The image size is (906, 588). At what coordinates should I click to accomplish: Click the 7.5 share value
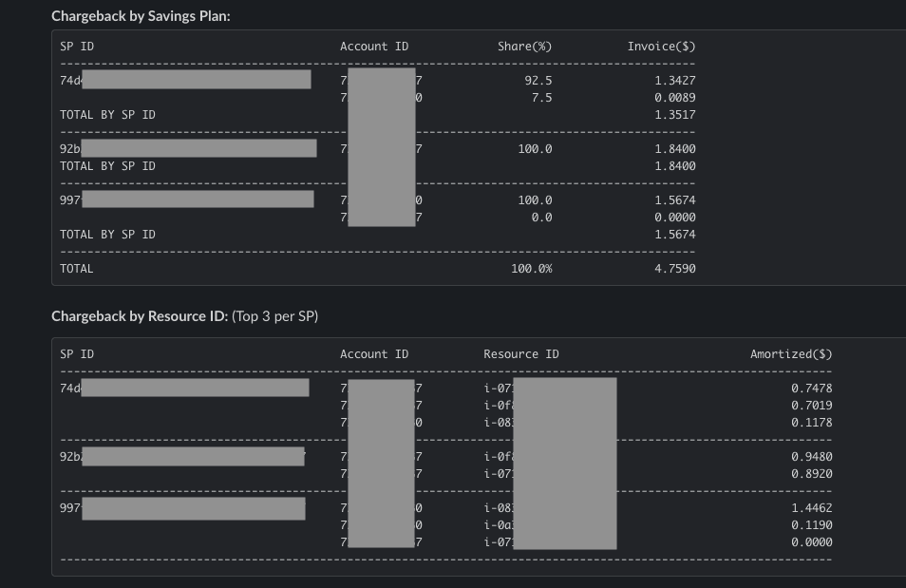tap(541, 98)
